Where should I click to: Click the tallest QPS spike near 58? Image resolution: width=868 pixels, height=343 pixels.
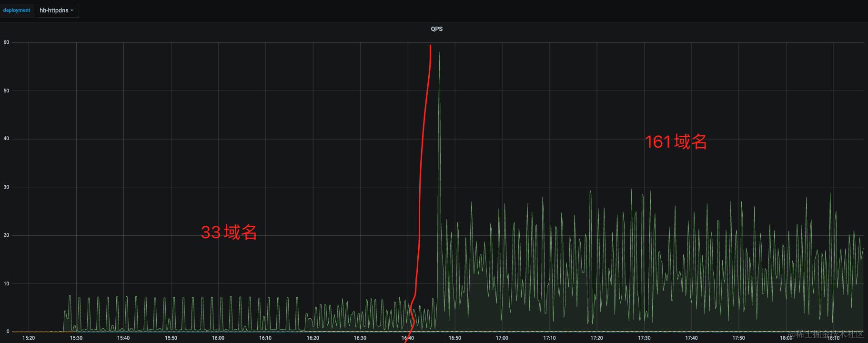click(439, 53)
